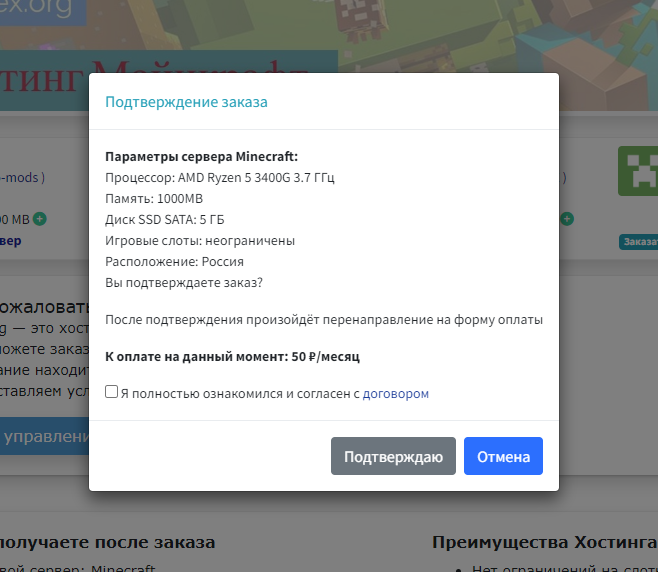Click the 'Диск SSD SATA: 5 ГБ' line

[164, 219]
